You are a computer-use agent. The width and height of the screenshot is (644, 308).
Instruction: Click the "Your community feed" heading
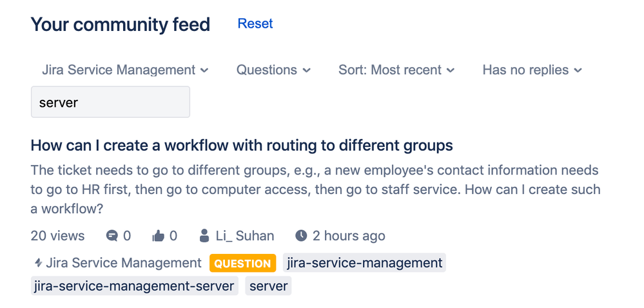121,24
